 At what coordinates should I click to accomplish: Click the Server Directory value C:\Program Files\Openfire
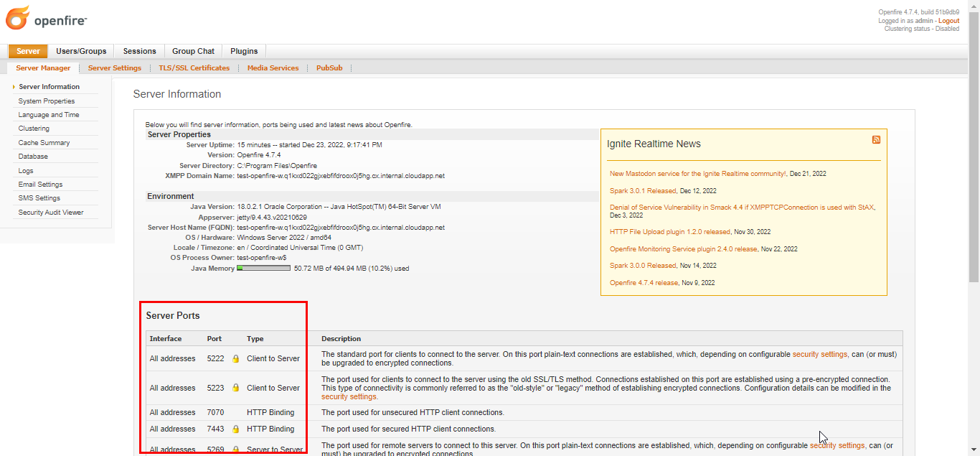click(x=277, y=165)
